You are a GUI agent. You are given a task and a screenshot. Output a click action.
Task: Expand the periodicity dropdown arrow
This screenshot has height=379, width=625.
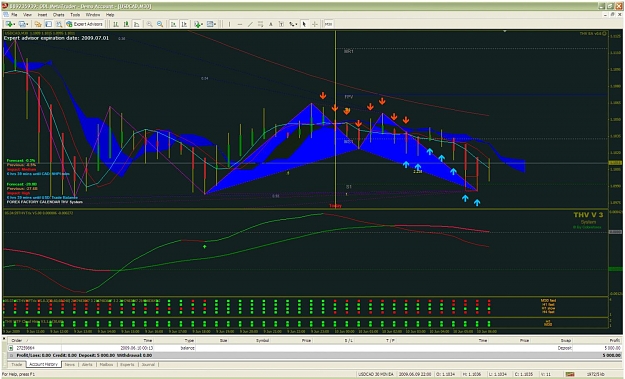(x=215, y=24)
